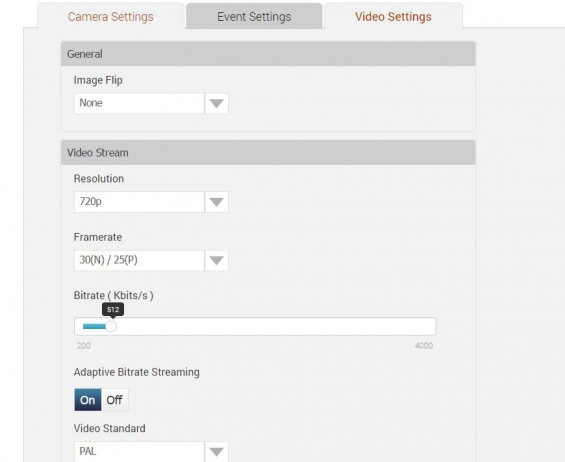
Task: Turn Adaptive Bitrate Streaming Off
Action: point(115,400)
